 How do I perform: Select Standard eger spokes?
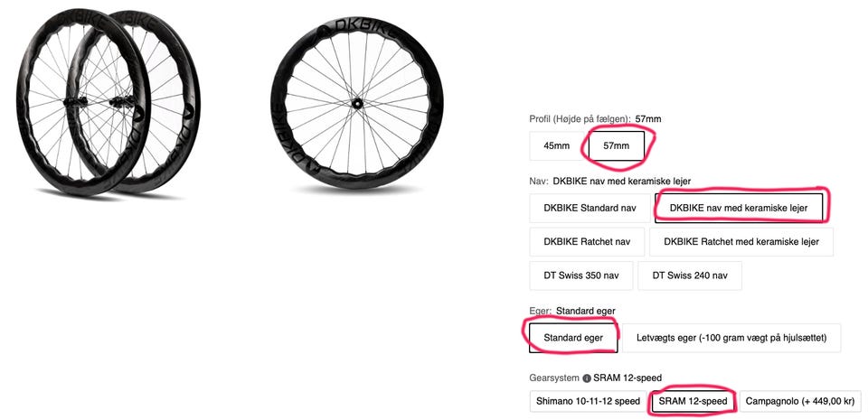point(573,338)
